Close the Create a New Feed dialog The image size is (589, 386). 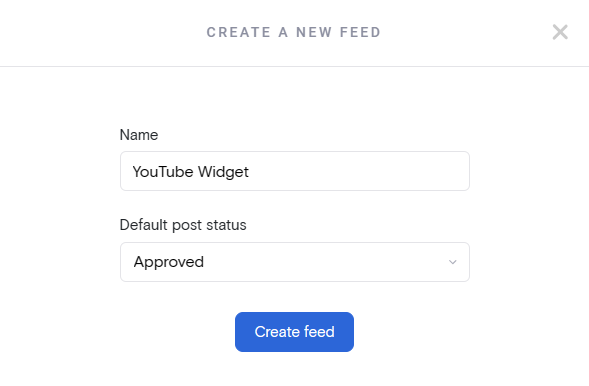(x=560, y=32)
